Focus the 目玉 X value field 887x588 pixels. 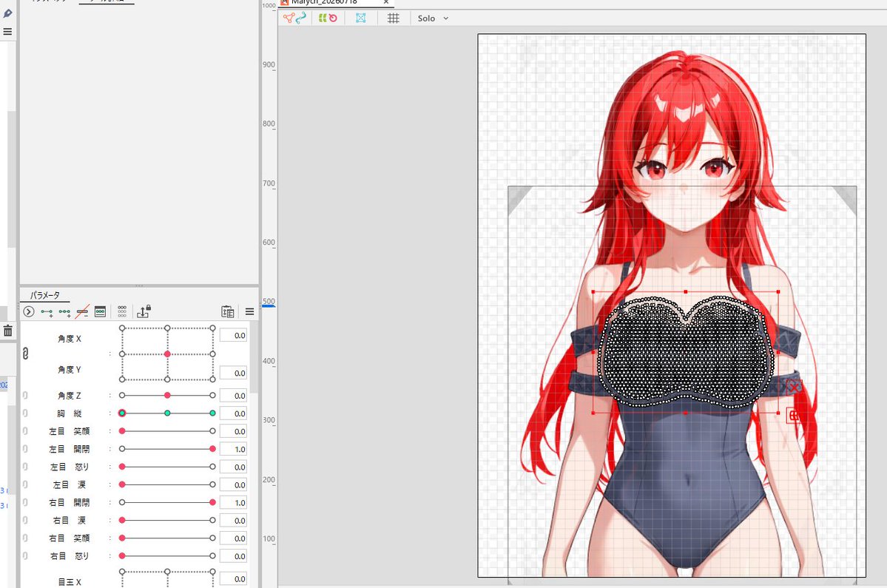point(233,579)
